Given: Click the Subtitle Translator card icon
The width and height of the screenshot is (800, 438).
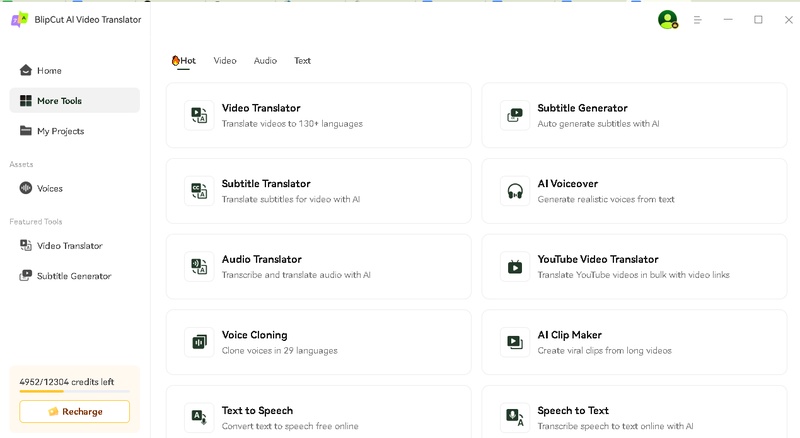Looking at the screenshot, I should click(x=199, y=191).
